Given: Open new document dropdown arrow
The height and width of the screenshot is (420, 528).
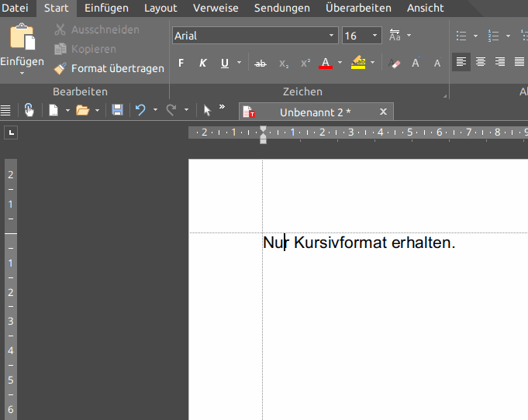Looking at the screenshot, I should click(67, 110).
